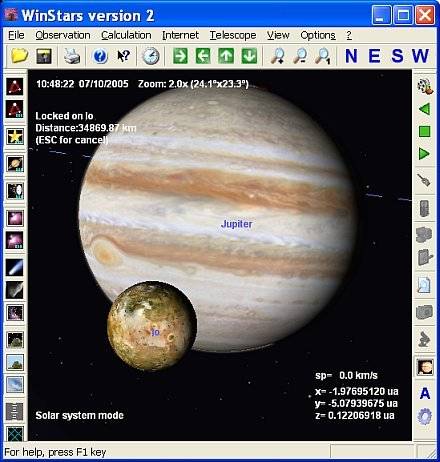
Task: Click the green play forward triangle
Action: coord(424,154)
